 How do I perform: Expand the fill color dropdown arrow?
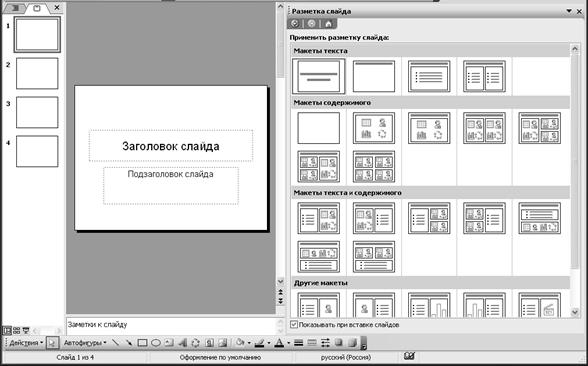249,343
